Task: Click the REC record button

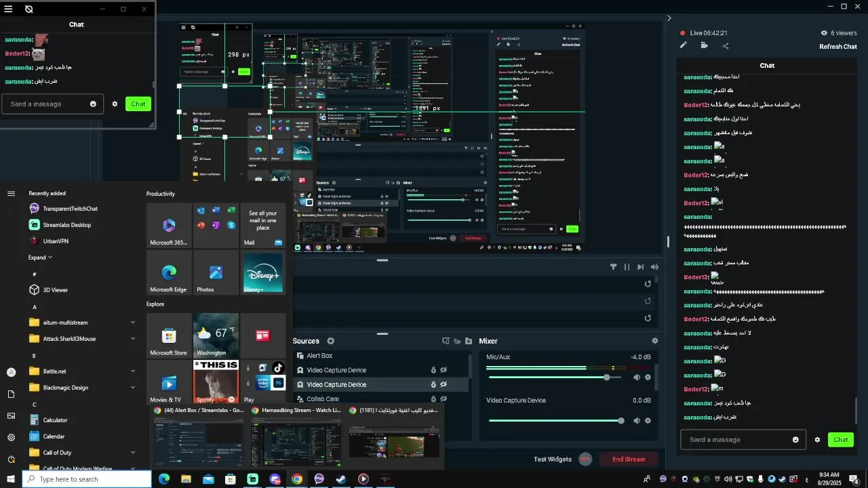Action: pyautogui.click(x=585, y=459)
